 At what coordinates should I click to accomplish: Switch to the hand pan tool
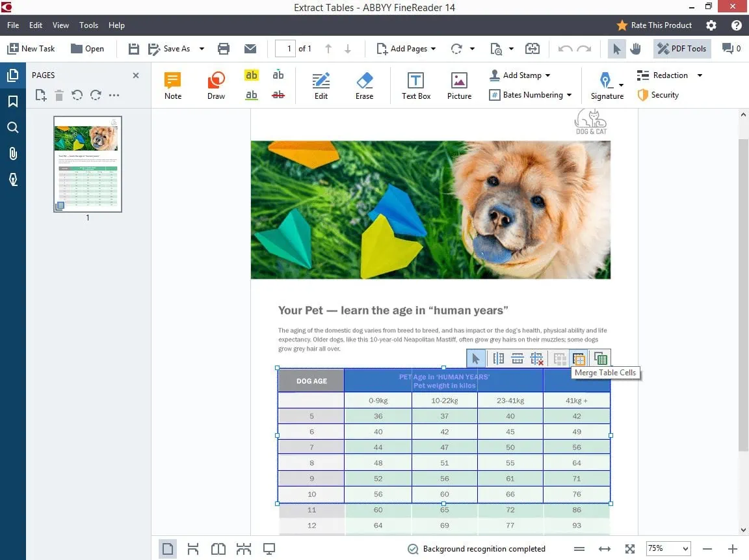coord(635,49)
